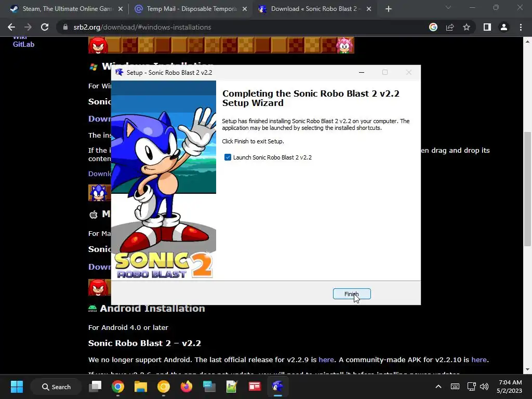Uncheck Launch Sonic Robo Blast 2 v2.2 checkbox
Screen dimensions: 532x399
click(228, 157)
